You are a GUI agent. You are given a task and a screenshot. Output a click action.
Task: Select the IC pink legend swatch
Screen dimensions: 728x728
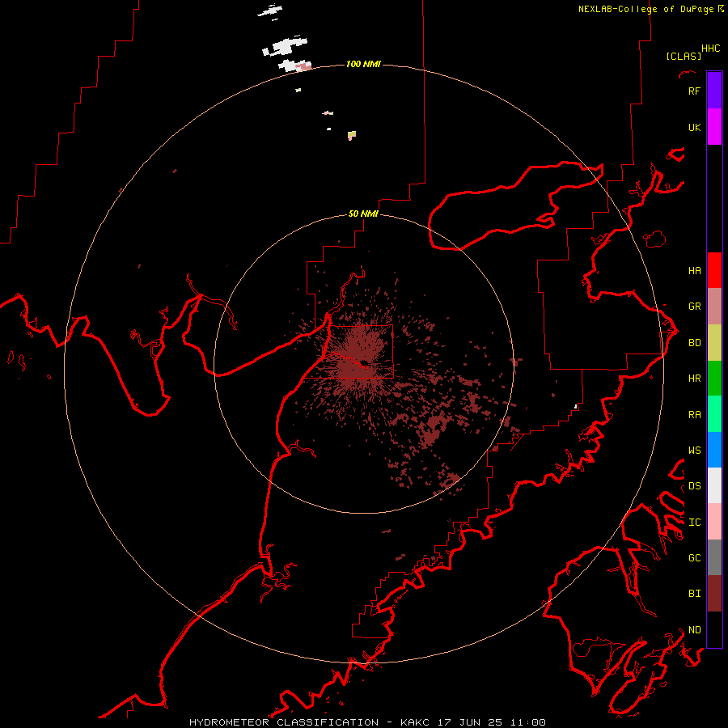coord(714,522)
